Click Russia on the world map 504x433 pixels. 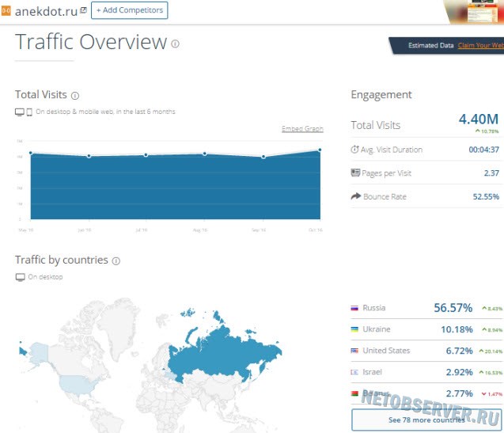[x=225, y=354]
